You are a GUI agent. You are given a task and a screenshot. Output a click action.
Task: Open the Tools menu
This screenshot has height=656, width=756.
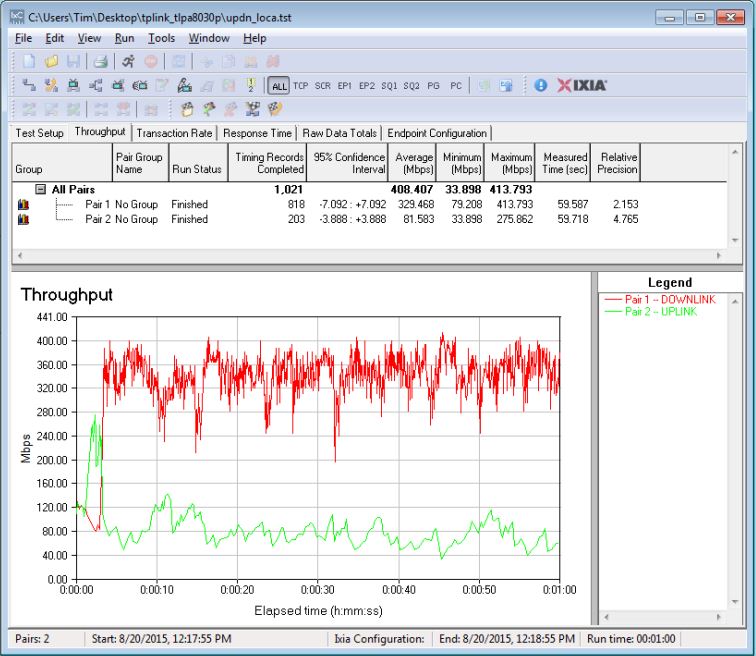(x=161, y=38)
